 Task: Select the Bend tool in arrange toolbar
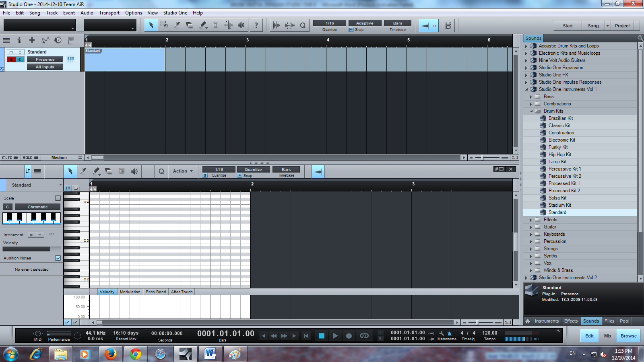click(228, 25)
